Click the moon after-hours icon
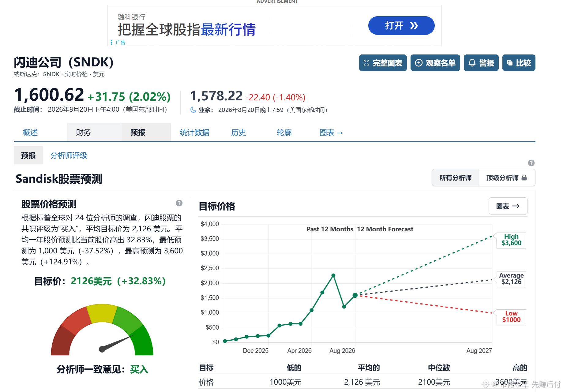Viewport: 563px width, 392px height. click(x=193, y=110)
